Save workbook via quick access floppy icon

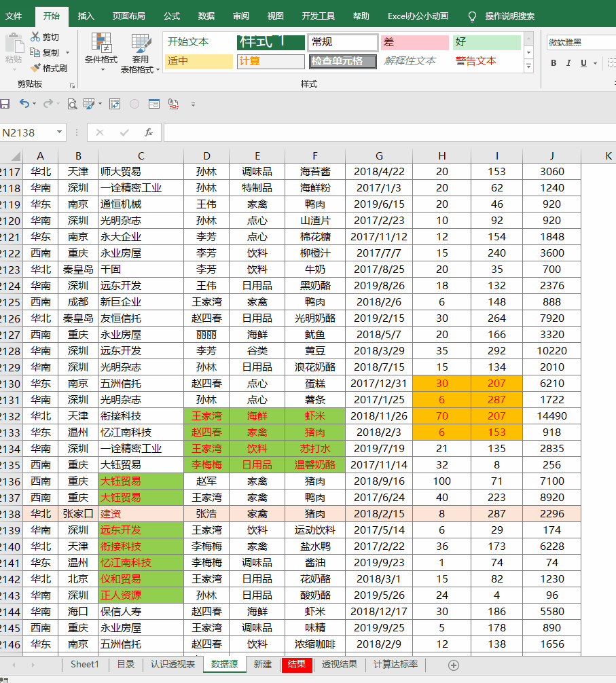tap(5, 104)
